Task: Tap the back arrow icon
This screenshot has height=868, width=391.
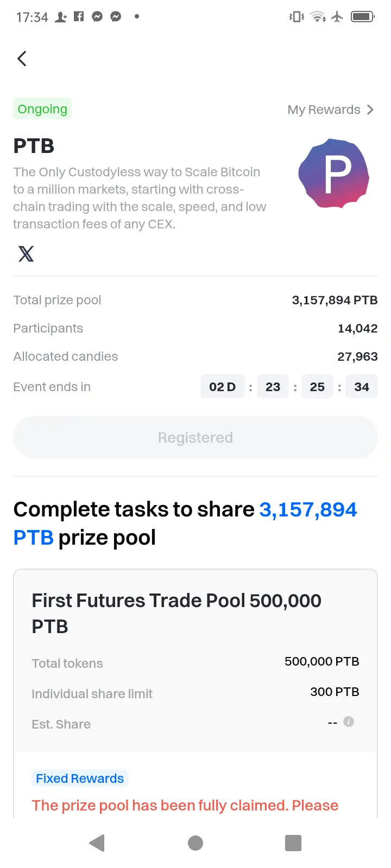Action: [x=22, y=59]
